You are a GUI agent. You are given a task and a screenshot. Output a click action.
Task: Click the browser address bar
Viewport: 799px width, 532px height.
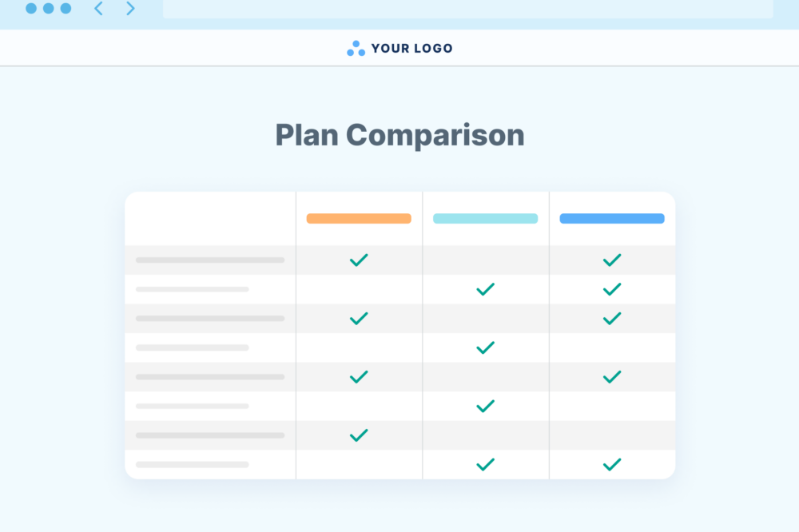click(467, 9)
